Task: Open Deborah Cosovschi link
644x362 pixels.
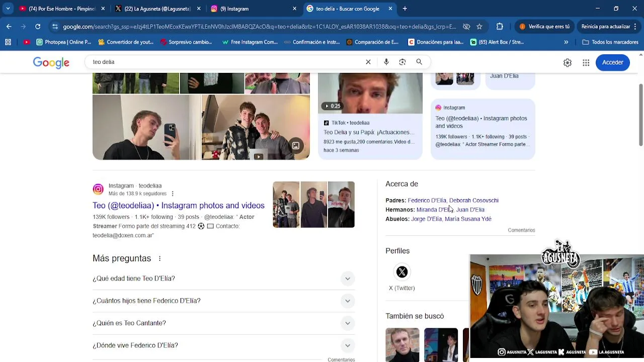Action: coord(474,201)
